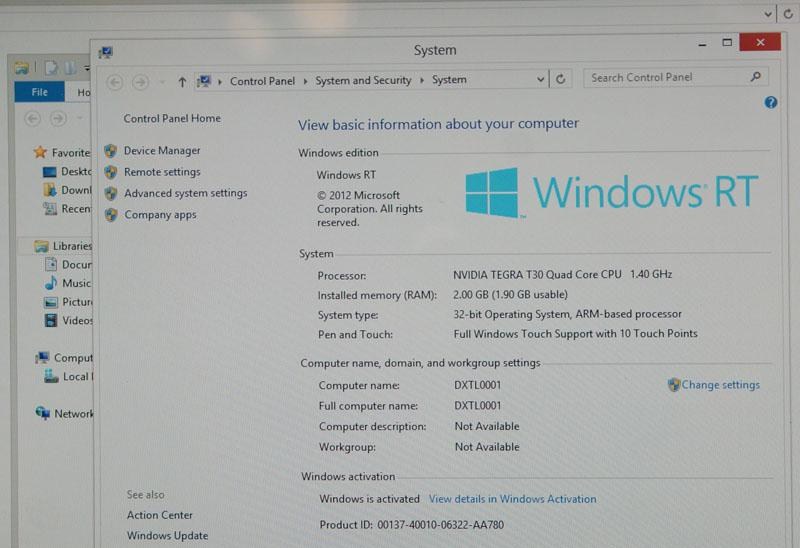Open the File tab in Explorer
800x548 pixels.
pyautogui.click(x=40, y=92)
